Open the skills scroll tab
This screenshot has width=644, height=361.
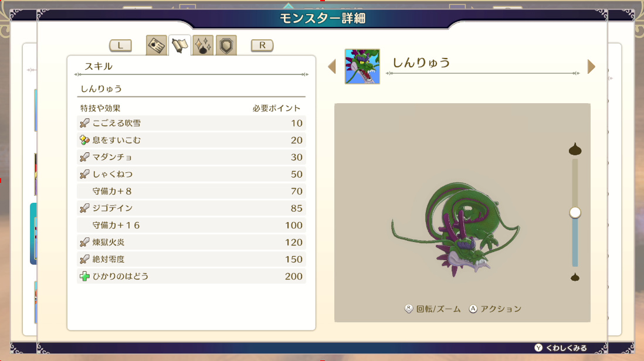pyautogui.click(x=179, y=45)
